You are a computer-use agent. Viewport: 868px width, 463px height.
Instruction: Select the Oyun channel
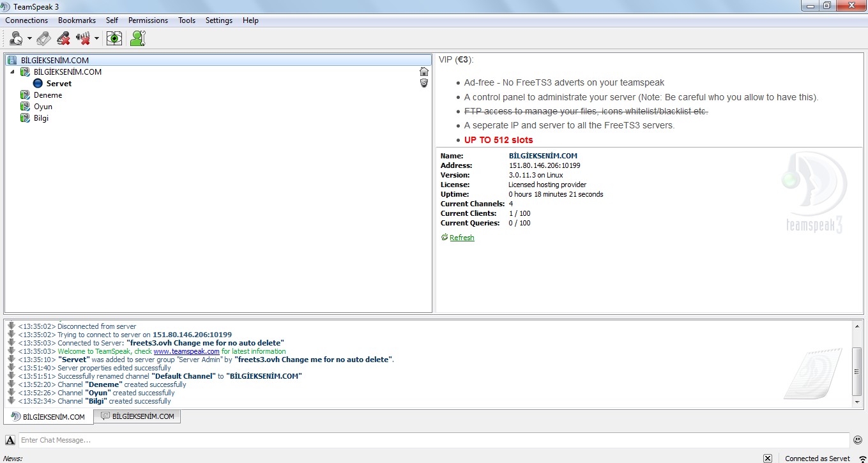pyautogui.click(x=43, y=106)
